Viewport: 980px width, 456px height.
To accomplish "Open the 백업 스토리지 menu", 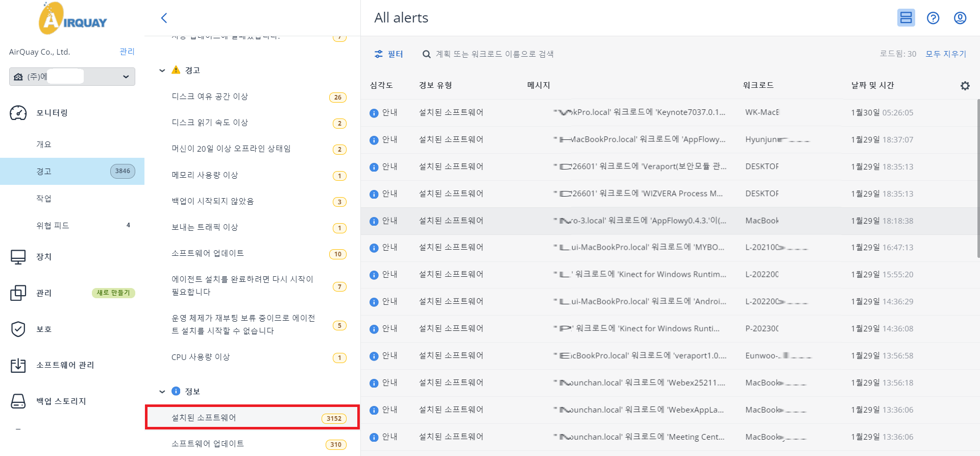I will 61,401.
